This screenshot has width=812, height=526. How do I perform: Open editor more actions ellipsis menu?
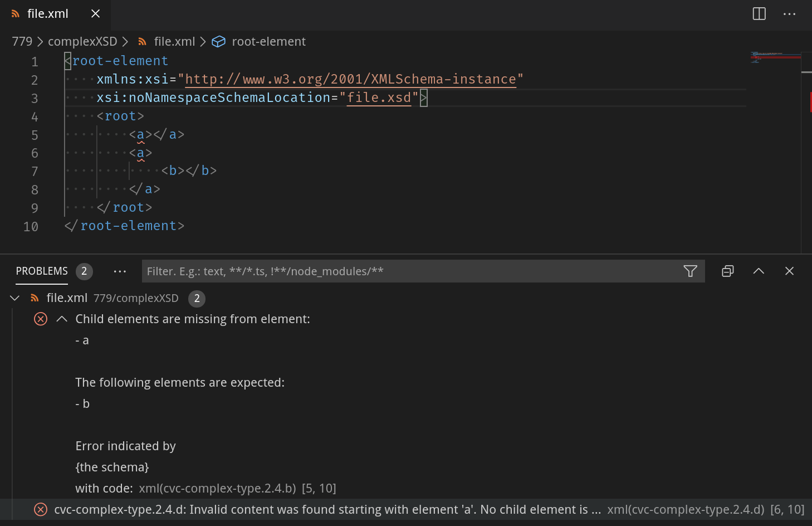(x=789, y=14)
